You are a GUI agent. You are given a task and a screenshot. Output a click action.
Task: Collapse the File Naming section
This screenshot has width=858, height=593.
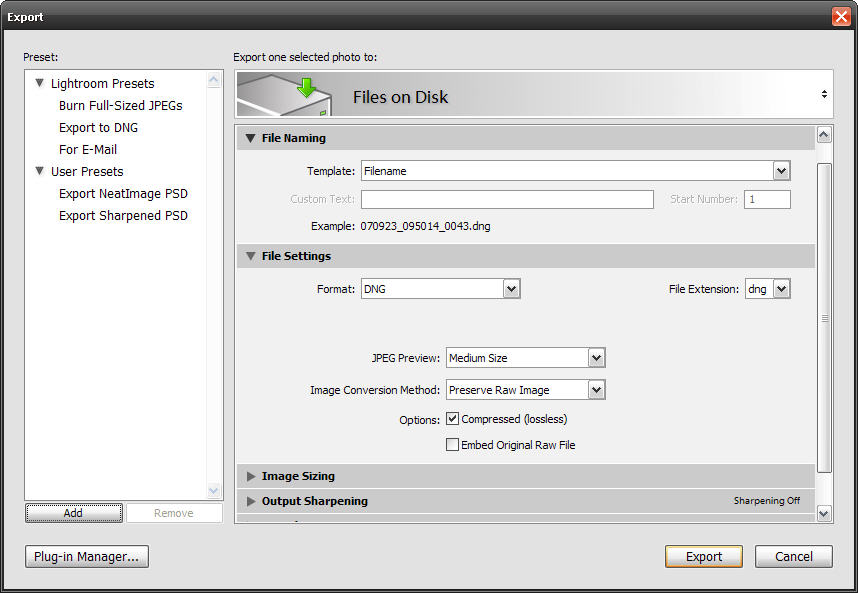point(251,138)
